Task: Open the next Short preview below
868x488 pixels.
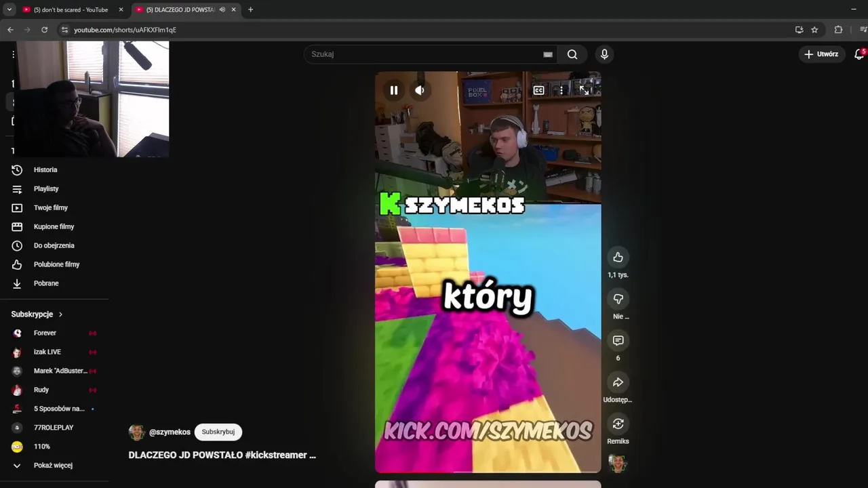Action: (488, 484)
